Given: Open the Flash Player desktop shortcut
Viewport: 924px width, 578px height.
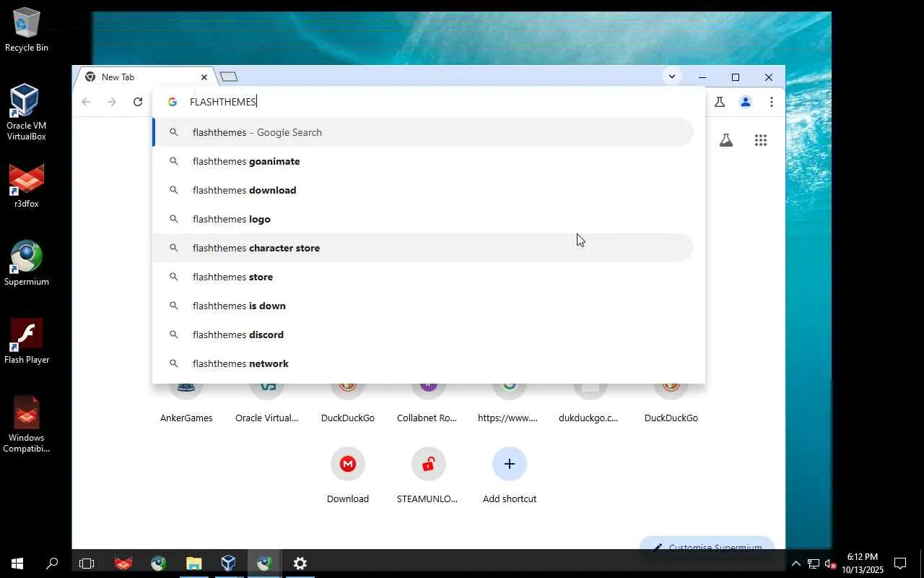Looking at the screenshot, I should (27, 342).
